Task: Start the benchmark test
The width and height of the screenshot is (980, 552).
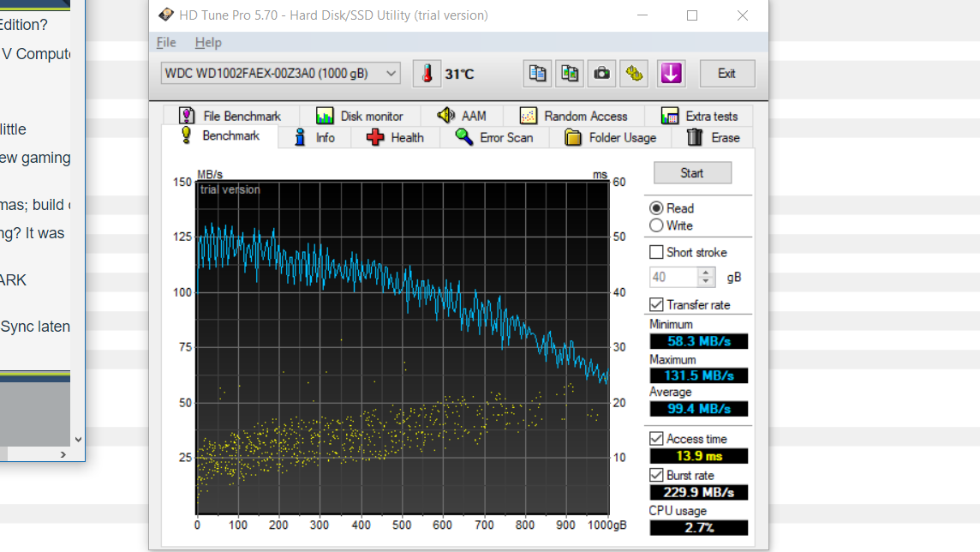Action: 692,173
